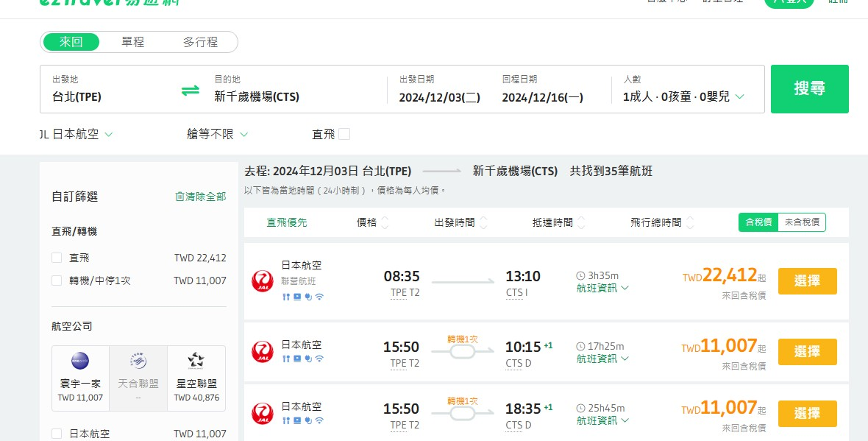
Task: Click the green 搜尋 button
Action: pyautogui.click(x=809, y=88)
